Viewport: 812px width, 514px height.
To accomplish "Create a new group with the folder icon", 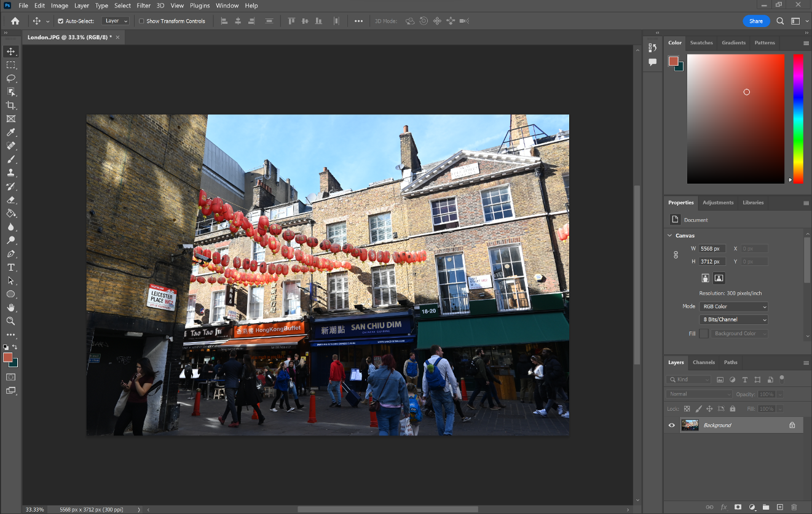I will [x=766, y=507].
